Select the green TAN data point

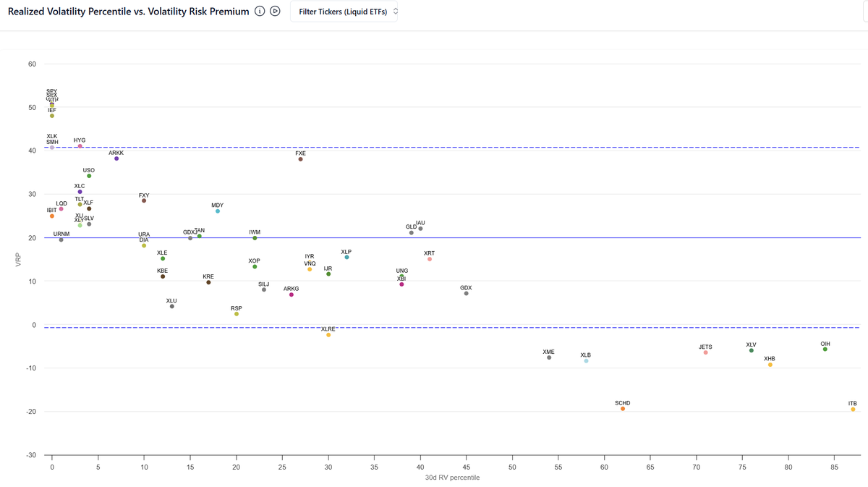point(200,236)
